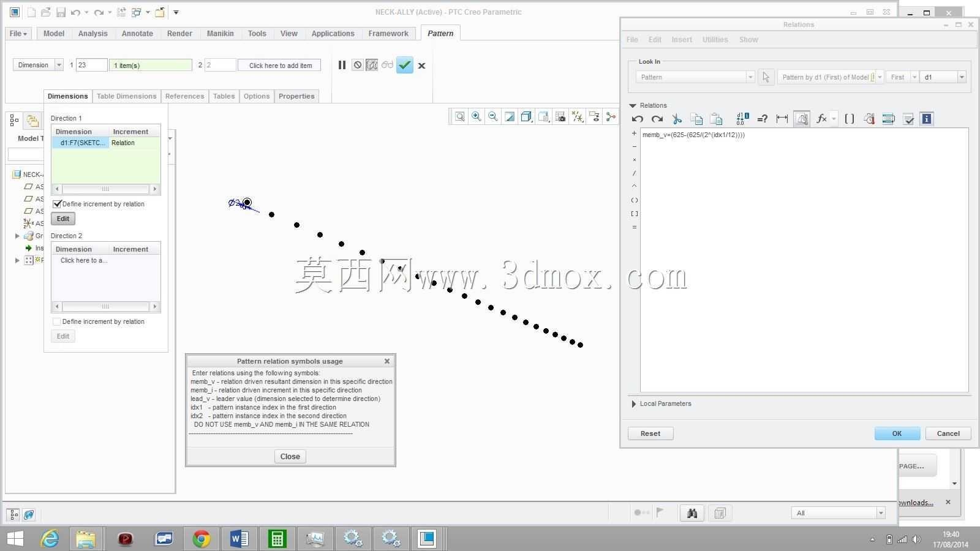This screenshot has width=980, height=551.
Task: Insert a plus operator from side bar
Action: (634, 133)
